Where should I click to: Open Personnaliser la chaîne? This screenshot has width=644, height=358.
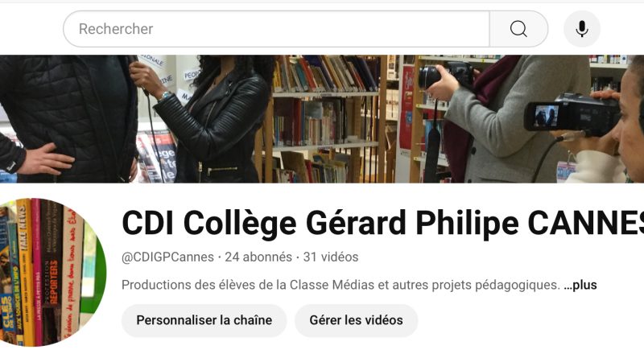click(204, 320)
